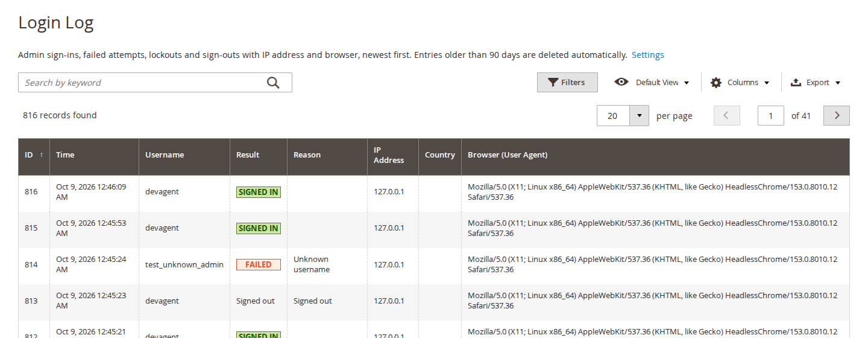868x338 pixels.
Task: Expand the Export dropdown arrow
Action: click(x=838, y=83)
